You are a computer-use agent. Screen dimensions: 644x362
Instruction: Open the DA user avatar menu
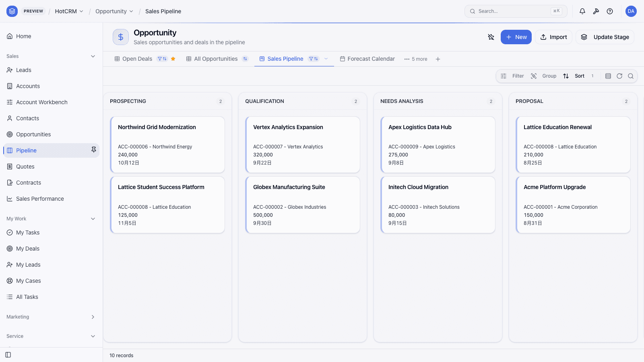pos(631,11)
